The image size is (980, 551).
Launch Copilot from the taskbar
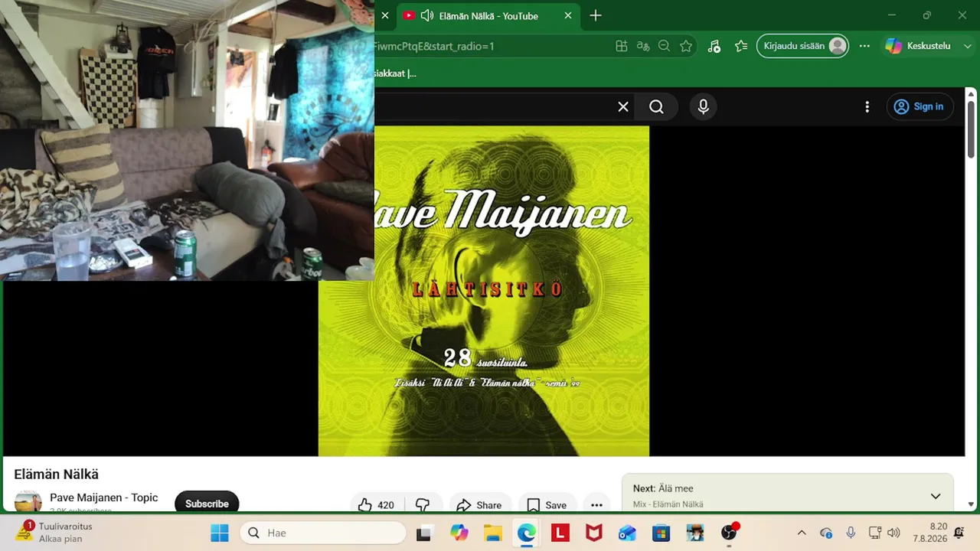pos(459,533)
